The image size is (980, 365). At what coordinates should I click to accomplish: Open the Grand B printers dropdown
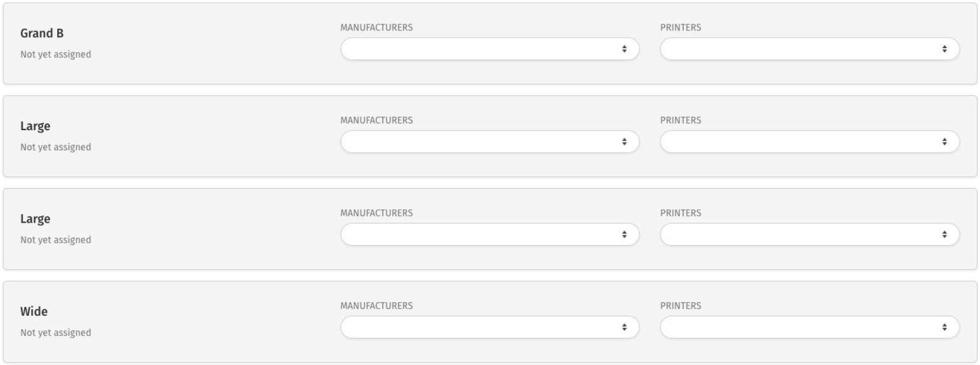[809, 49]
